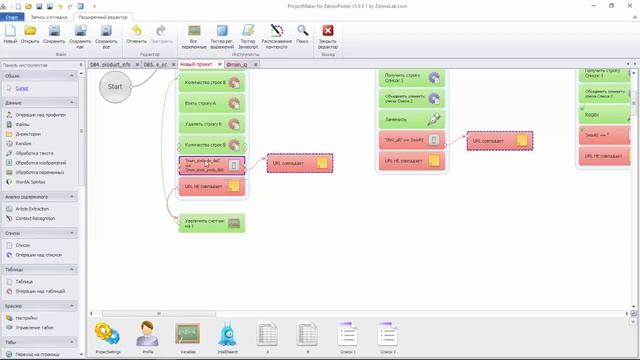The image size is (640, 360).
Task: Select the Regex green block
Action: point(604,115)
